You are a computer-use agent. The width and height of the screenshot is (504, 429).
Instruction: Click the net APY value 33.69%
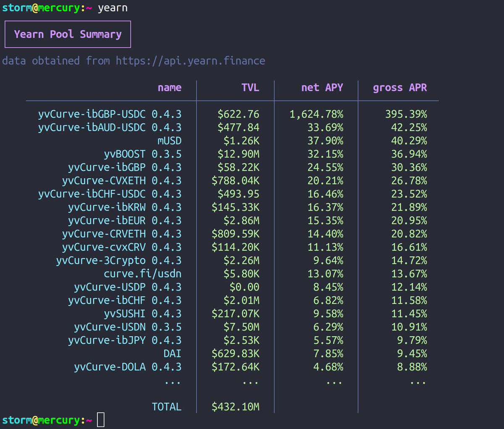[325, 127]
